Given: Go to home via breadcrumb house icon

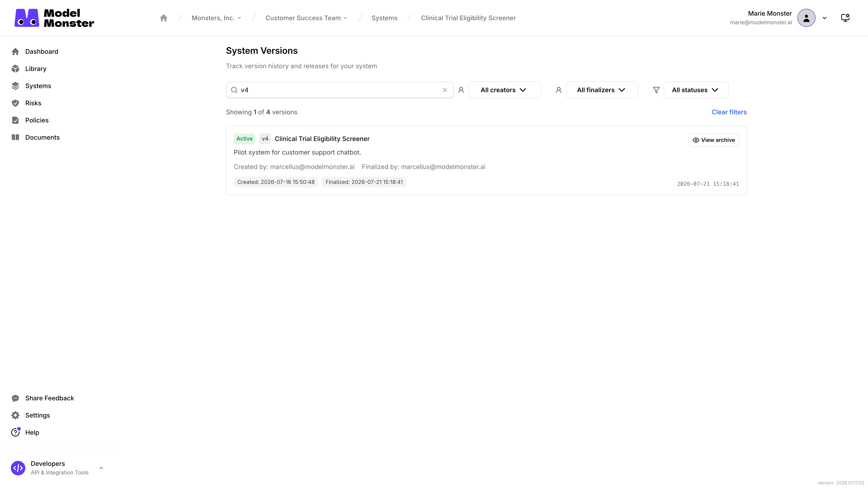Looking at the screenshot, I should tap(163, 18).
